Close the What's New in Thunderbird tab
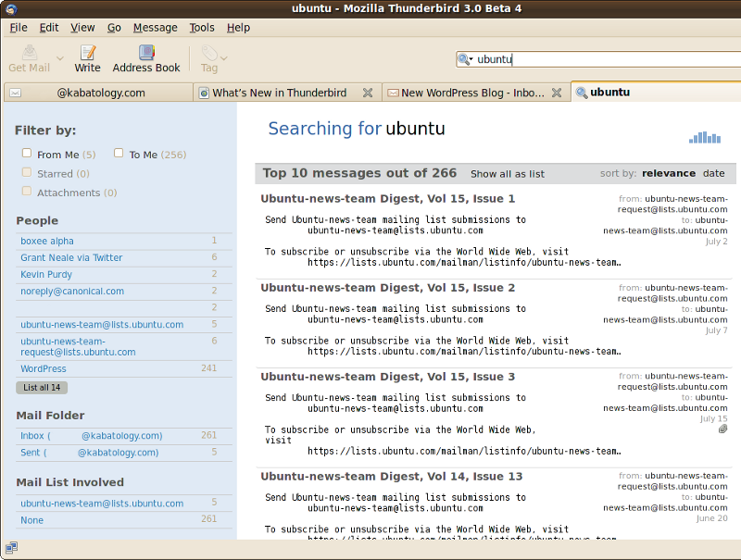This screenshot has height=560, width=741. pos(368,93)
